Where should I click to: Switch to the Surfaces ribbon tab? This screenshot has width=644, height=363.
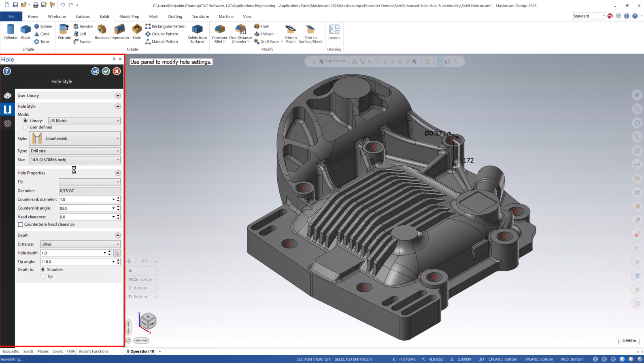pyautogui.click(x=83, y=17)
